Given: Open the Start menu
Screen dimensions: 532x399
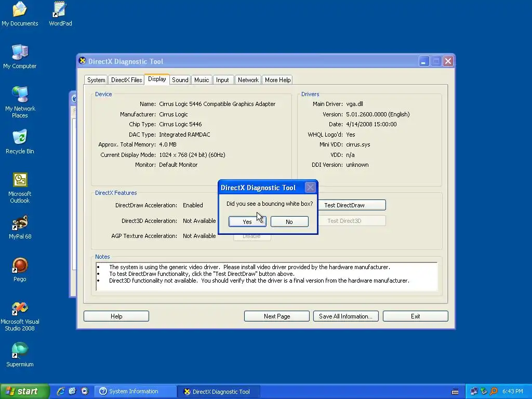Looking at the screenshot, I should tap(24, 392).
